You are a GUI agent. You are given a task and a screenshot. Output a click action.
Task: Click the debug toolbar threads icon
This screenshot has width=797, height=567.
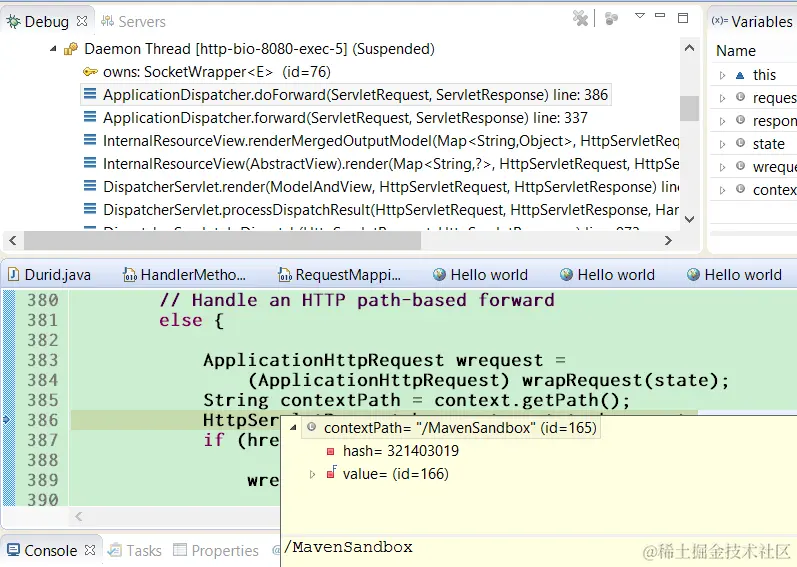(611, 19)
